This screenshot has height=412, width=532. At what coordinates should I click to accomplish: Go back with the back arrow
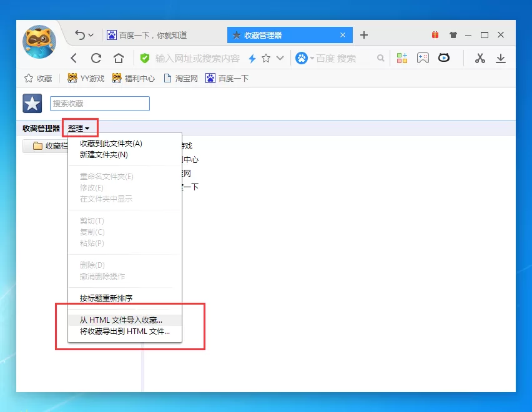pyautogui.click(x=74, y=58)
